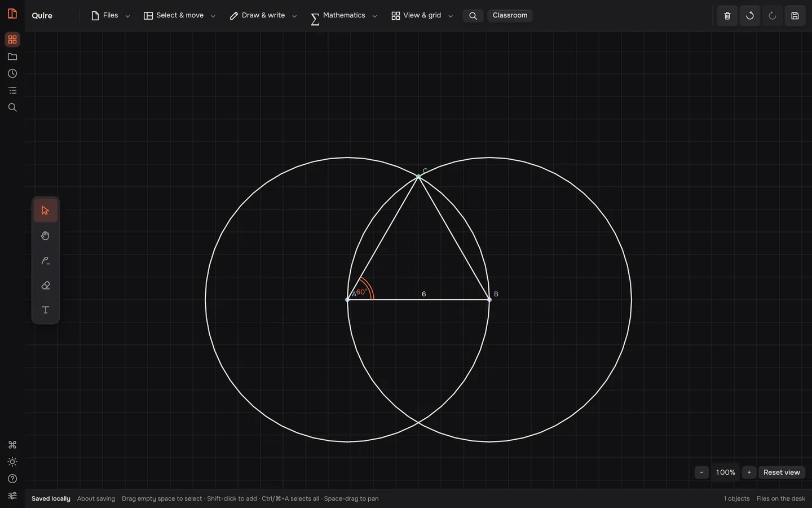Screen dimensions: 812x508
Task: Open the folder panel in the left sidebar
Action: click(x=12, y=56)
